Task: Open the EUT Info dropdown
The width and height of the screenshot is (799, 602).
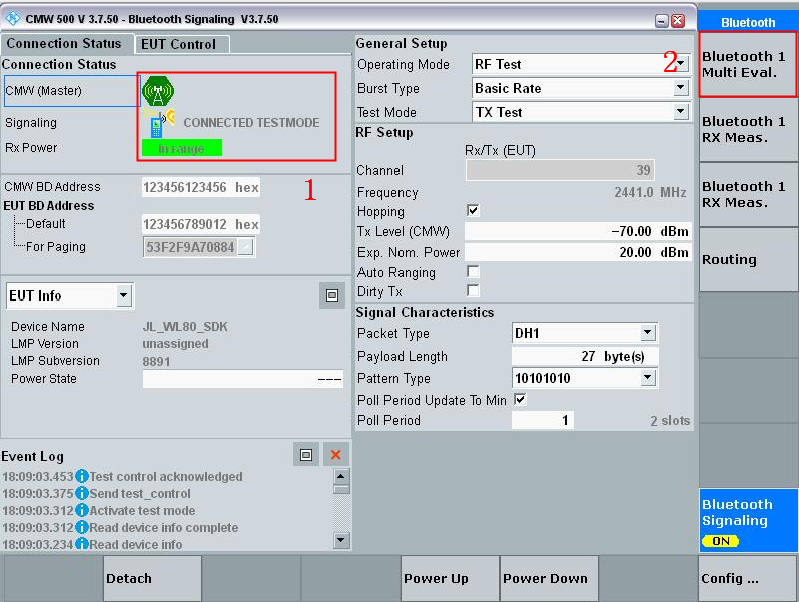Action: [124, 295]
